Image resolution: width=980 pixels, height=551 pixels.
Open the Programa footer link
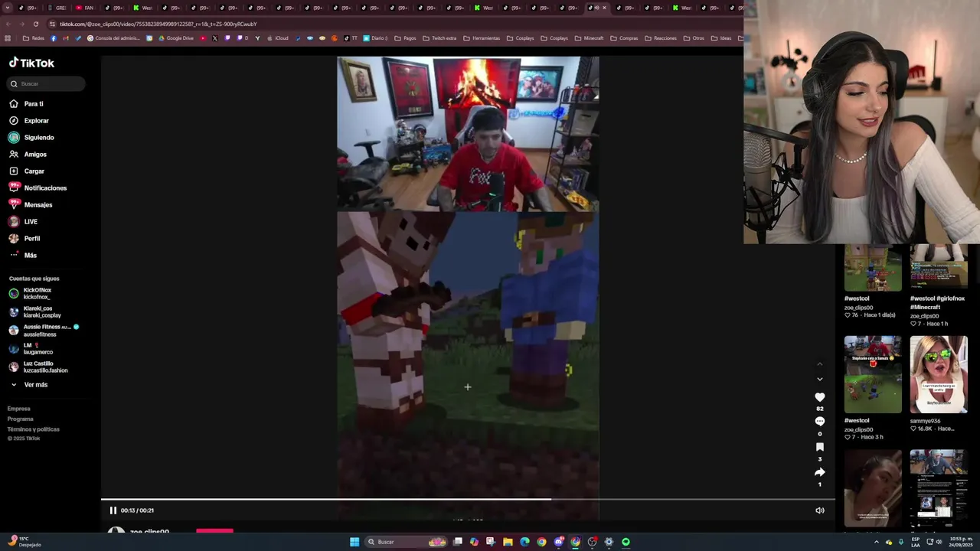pos(21,419)
